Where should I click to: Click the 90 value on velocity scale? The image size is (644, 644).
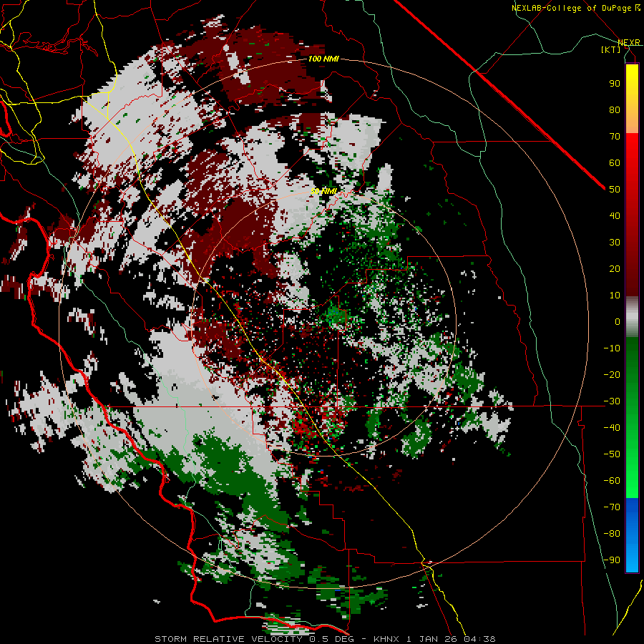[x=615, y=84]
